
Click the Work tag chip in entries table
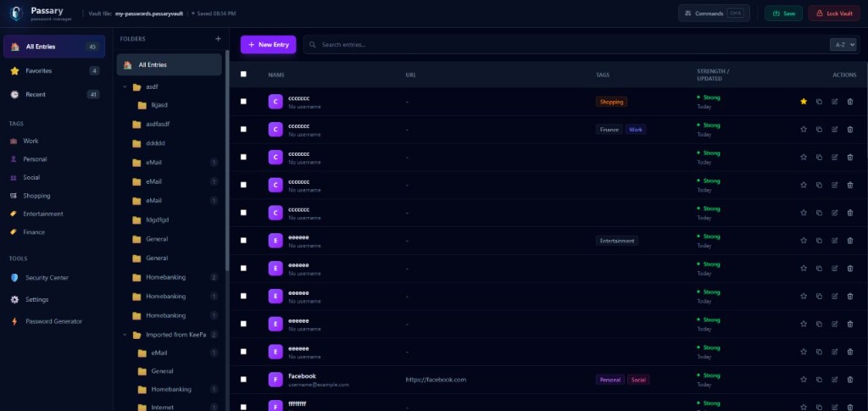coord(636,130)
